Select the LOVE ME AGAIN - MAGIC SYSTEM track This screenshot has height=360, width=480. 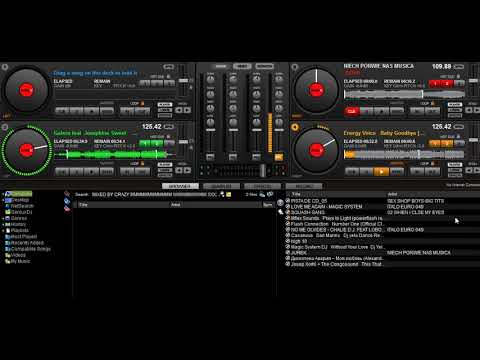tap(326, 207)
